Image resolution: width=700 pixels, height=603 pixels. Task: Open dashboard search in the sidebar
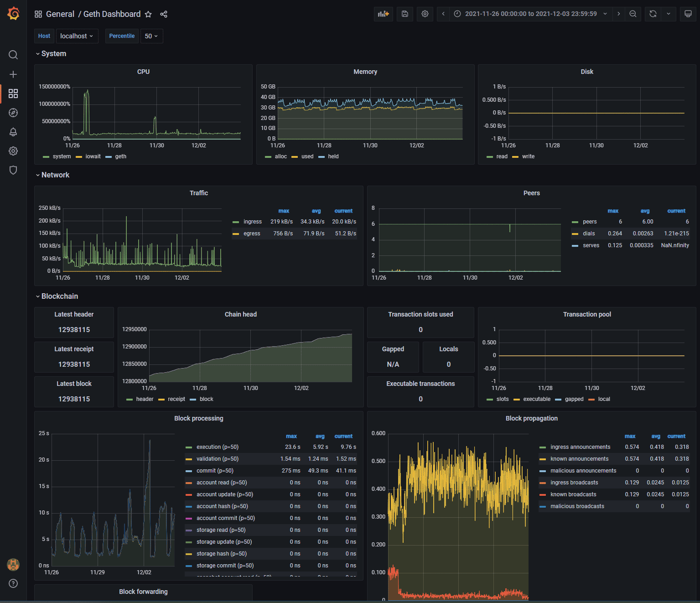click(13, 55)
